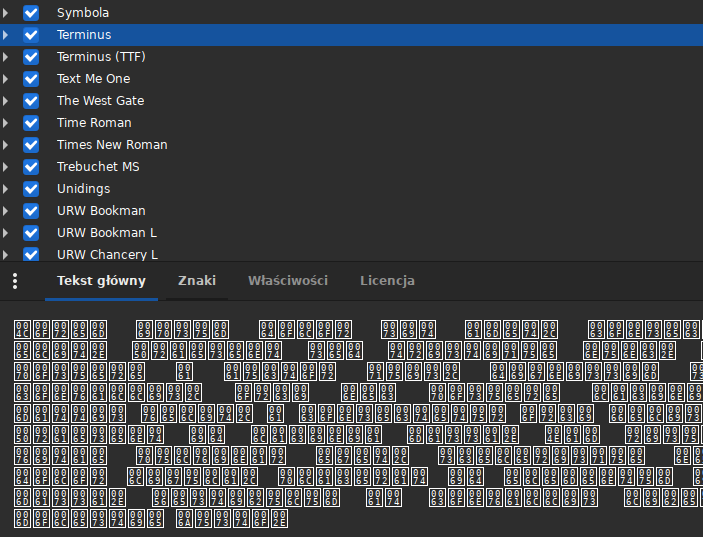703x537 pixels.
Task: Select the Symbola font row
Action: (352, 13)
